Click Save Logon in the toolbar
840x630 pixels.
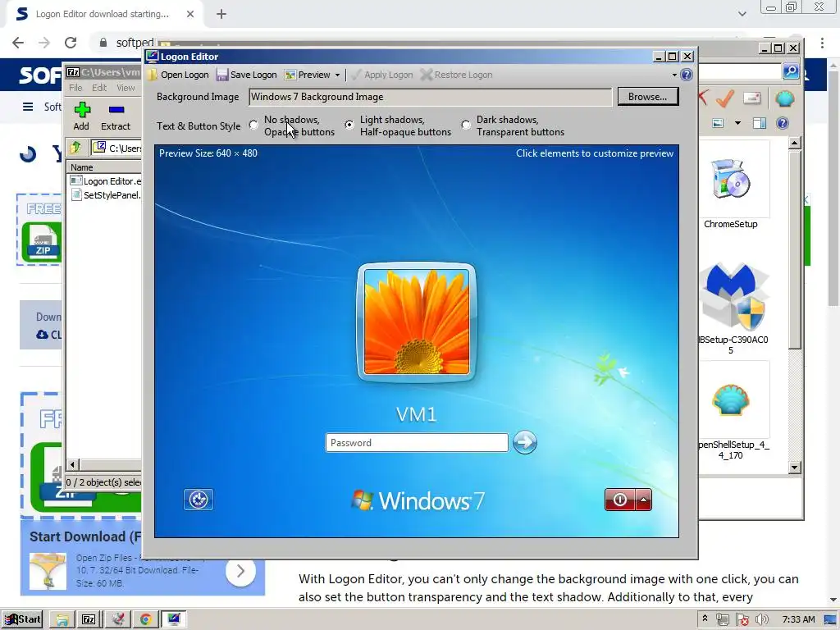coord(247,75)
